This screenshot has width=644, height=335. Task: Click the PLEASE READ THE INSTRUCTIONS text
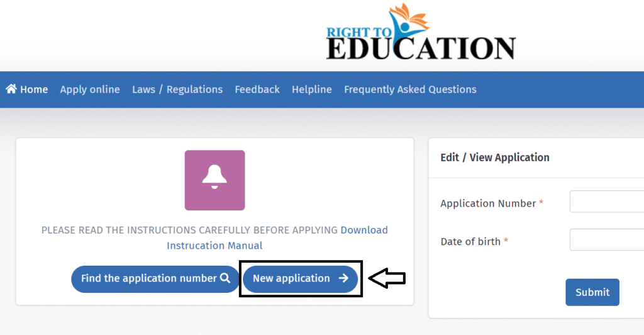tap(189, 230)
